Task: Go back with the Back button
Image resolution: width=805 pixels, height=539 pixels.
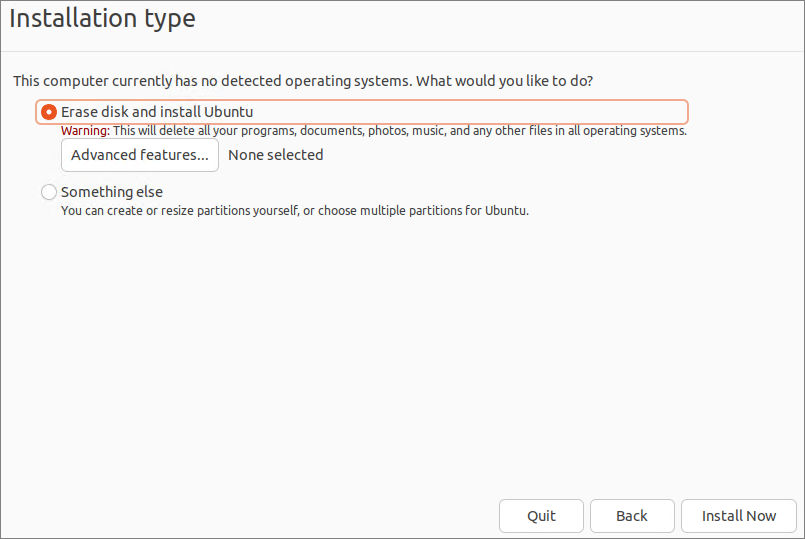Action: (632, 516)
